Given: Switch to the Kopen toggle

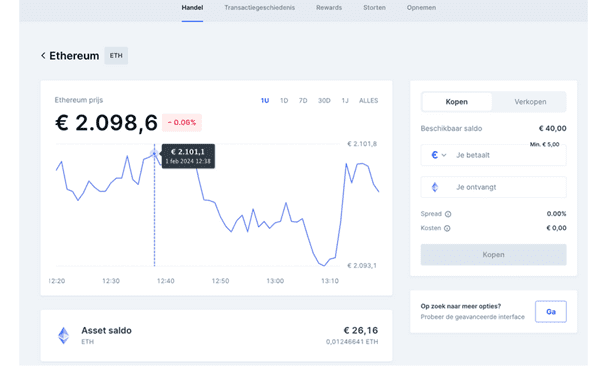Looking at the screenshot, I should [x=457, y=102].
